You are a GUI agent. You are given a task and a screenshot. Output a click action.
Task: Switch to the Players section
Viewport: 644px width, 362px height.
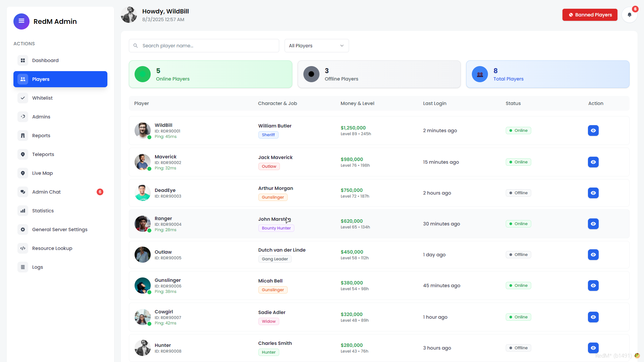click(41, 79)
